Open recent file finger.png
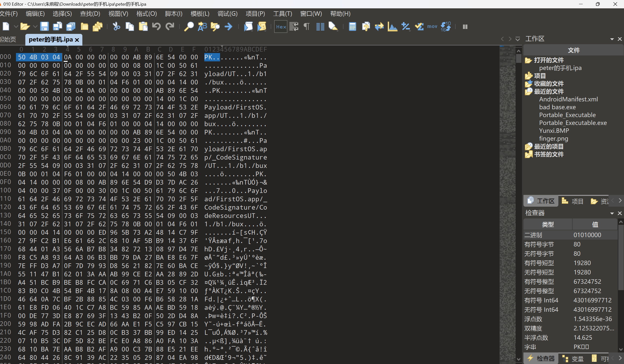 coord(553,139)
